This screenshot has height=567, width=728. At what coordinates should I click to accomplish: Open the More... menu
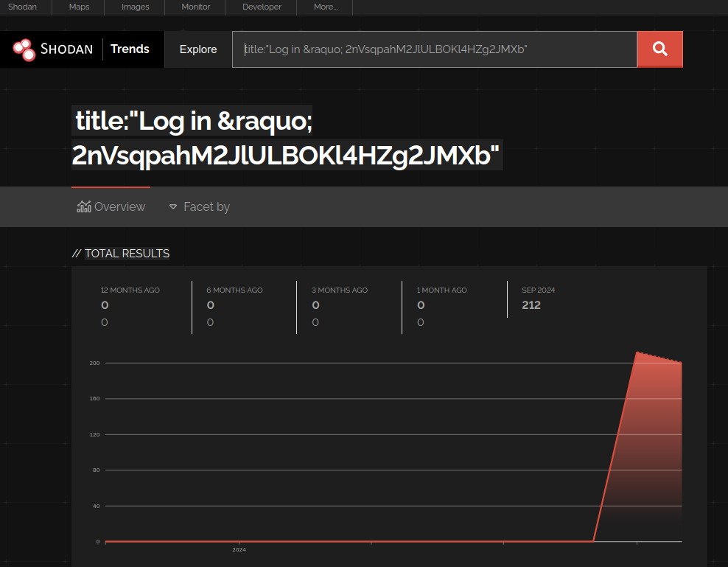point(325,7)
